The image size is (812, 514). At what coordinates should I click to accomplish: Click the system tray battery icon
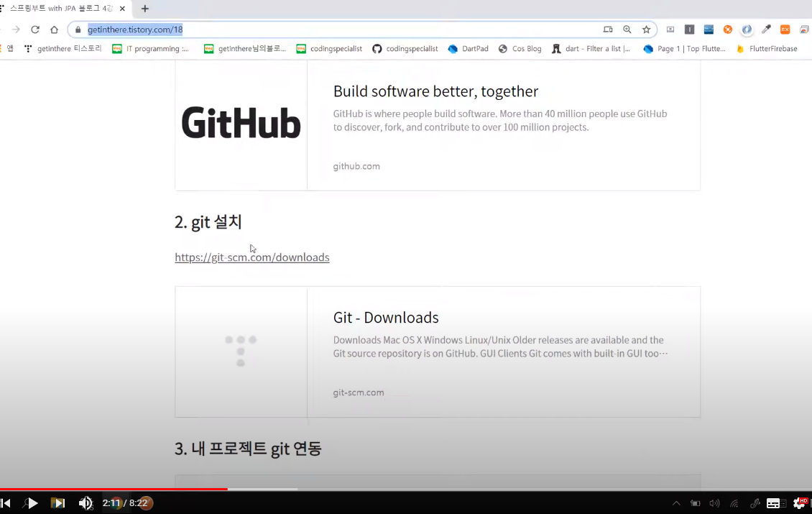point(695,503)
